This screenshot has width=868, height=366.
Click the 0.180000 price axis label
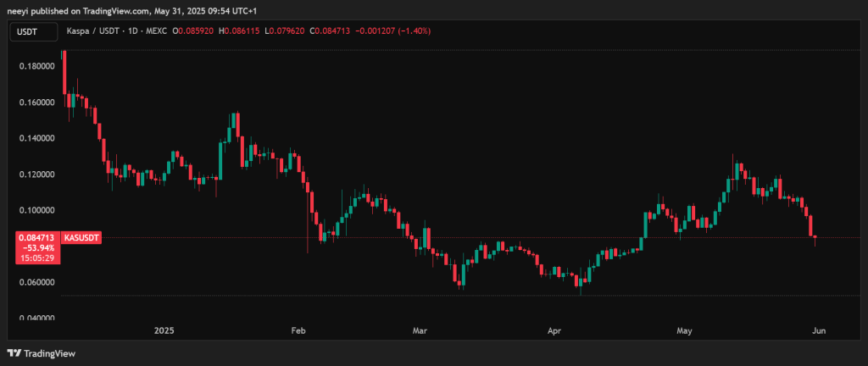pyautogui.click(x=37, y=66)
